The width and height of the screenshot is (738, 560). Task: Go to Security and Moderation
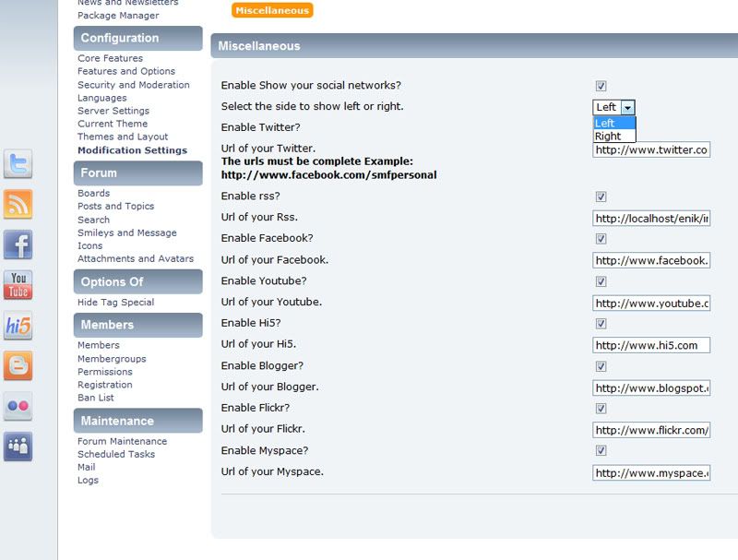[x=134, y=85]
